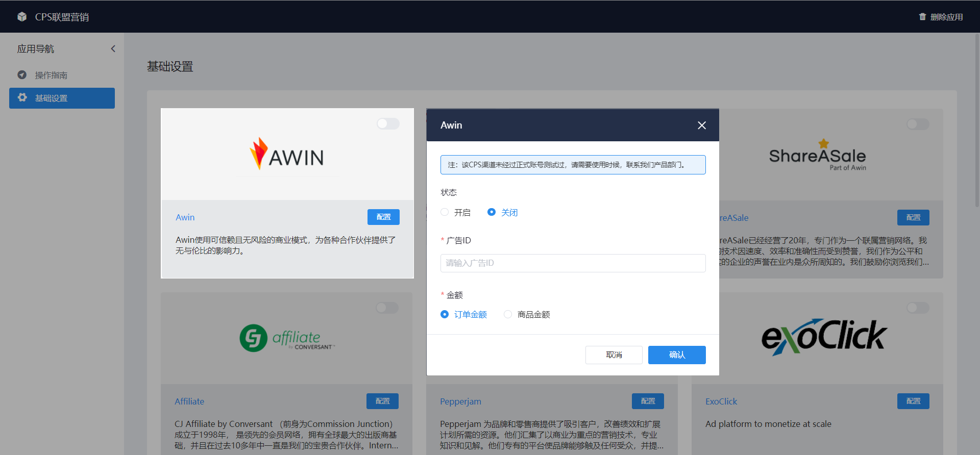Click 配置 button on the ShareASale card
The image size is (980, 455).
pyautogui.click(x=913, y=218)
